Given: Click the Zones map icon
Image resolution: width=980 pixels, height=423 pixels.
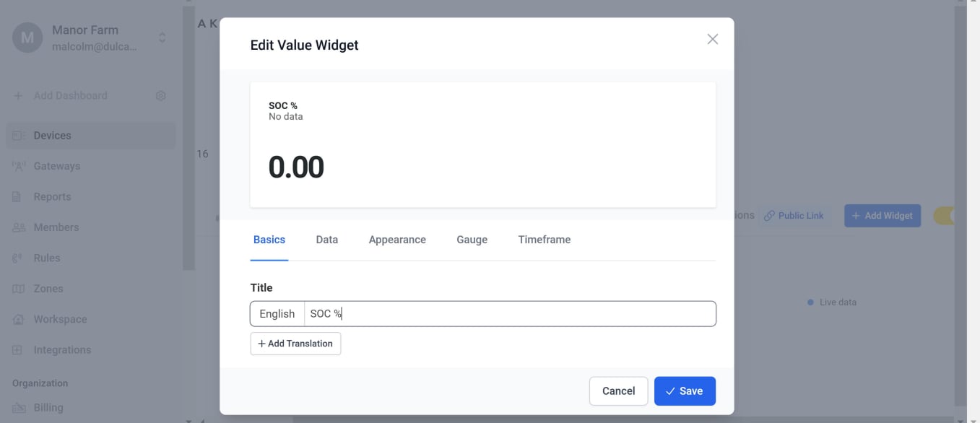Looking at the screenshot, I should 19,289.
